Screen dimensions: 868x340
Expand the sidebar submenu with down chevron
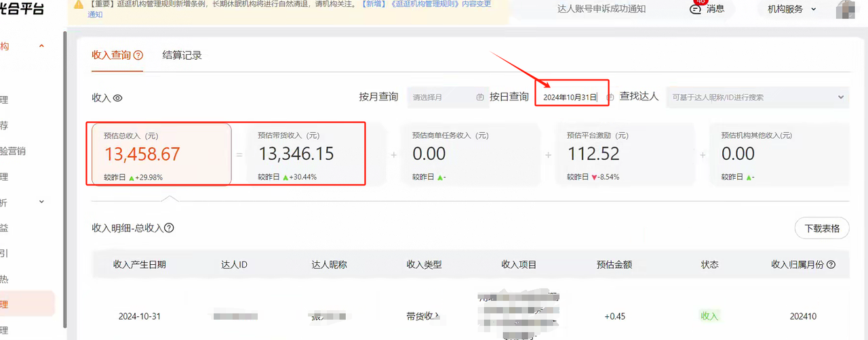pos(41,202)
